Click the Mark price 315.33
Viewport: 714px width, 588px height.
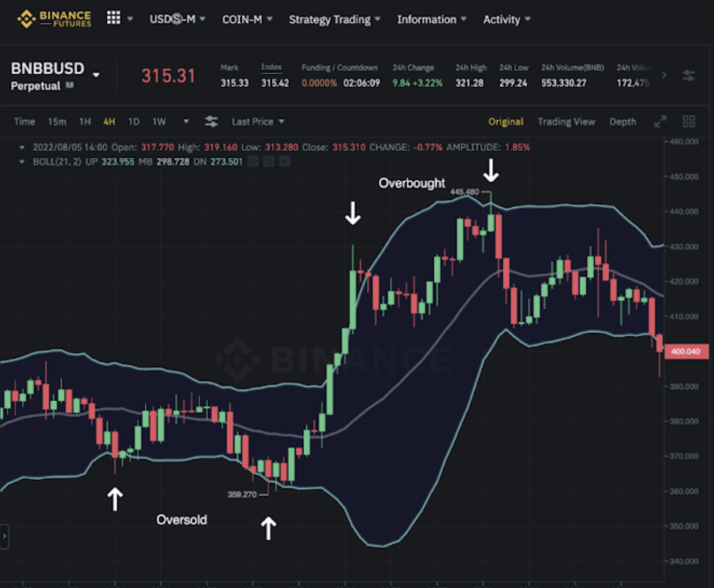(x=235, y=83)
